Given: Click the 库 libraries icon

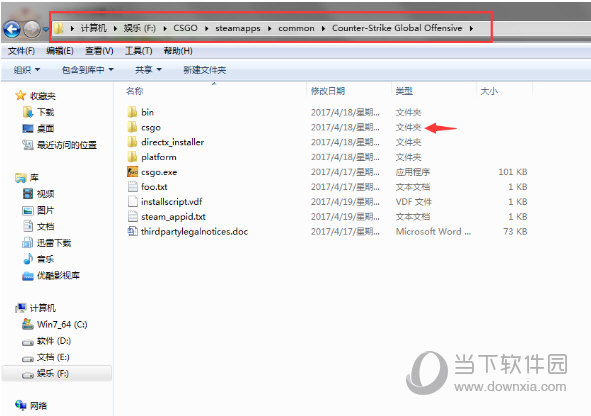Looking at the screenshot, I should point(20,177).
